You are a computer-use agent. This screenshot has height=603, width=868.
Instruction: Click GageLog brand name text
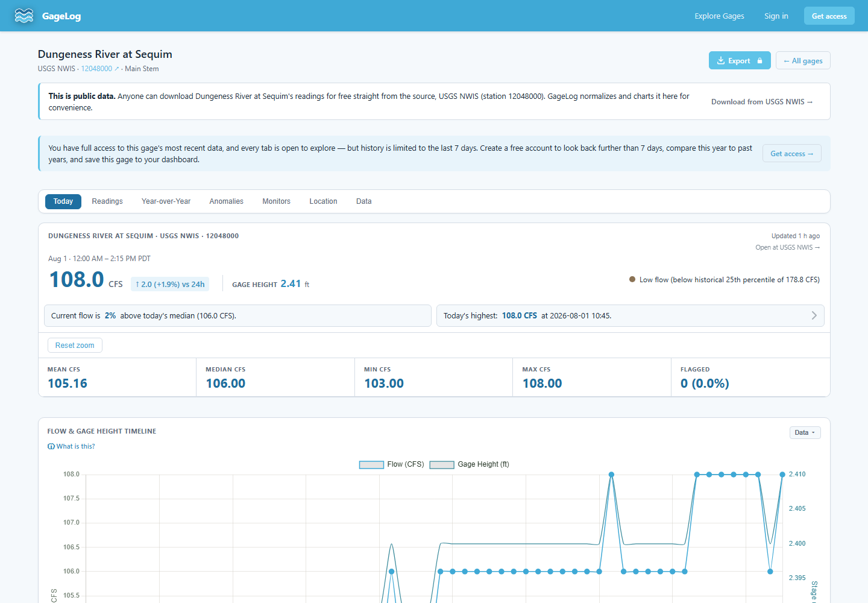point(61,16)
